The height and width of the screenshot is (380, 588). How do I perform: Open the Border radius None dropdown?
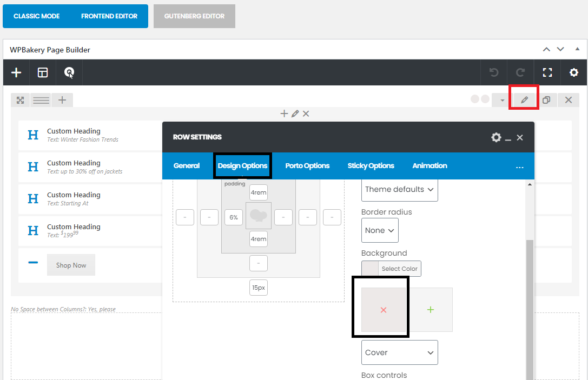click(x=380, y=230)
